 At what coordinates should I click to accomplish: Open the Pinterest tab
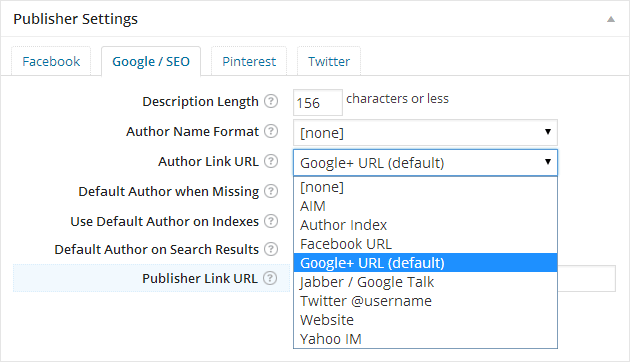(x=249, y=61)
